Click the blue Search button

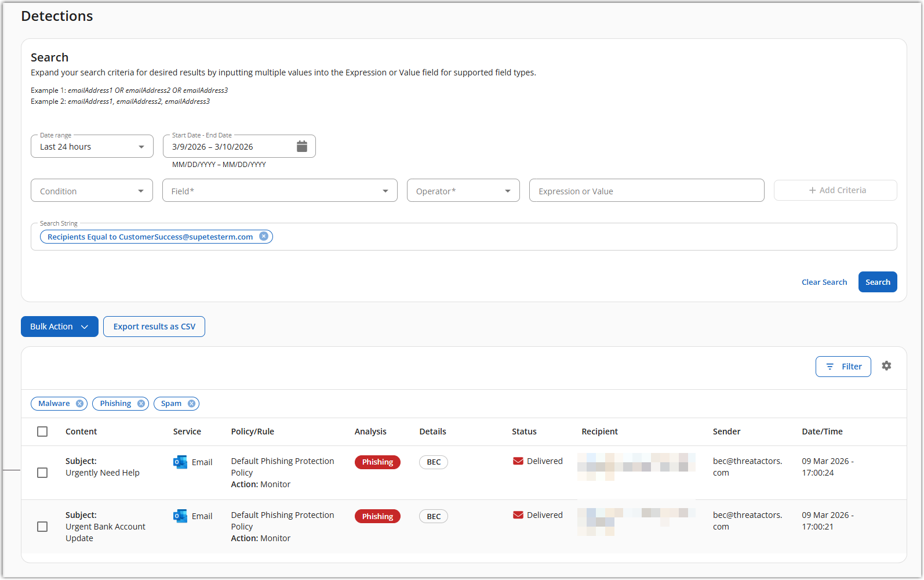point(877,282)
